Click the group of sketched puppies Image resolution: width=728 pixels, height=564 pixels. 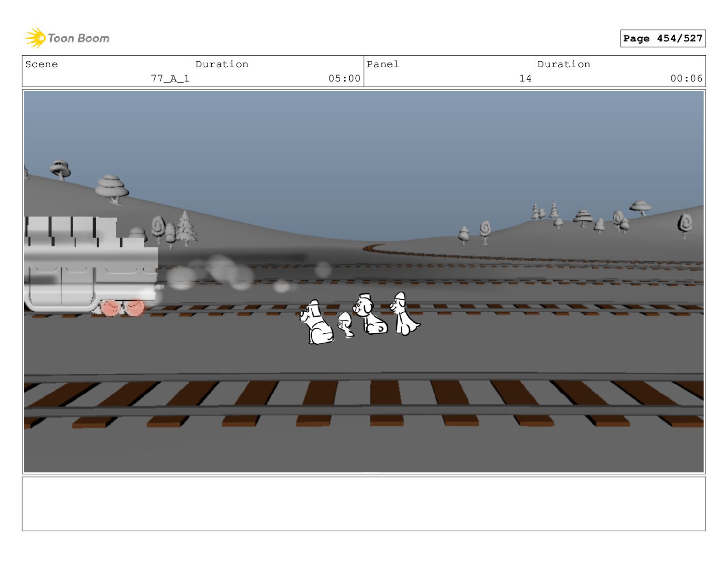pos(360,318)
